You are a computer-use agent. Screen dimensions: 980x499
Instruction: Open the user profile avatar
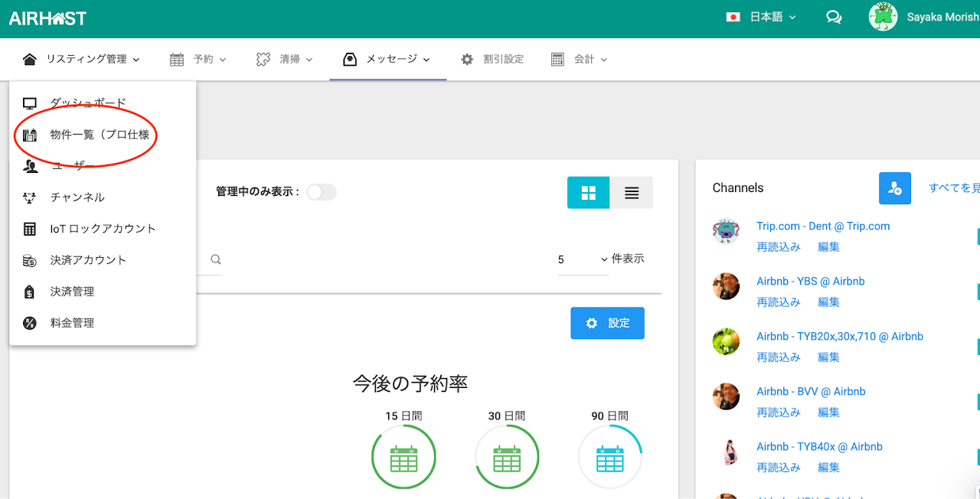(x=883, y=17)
